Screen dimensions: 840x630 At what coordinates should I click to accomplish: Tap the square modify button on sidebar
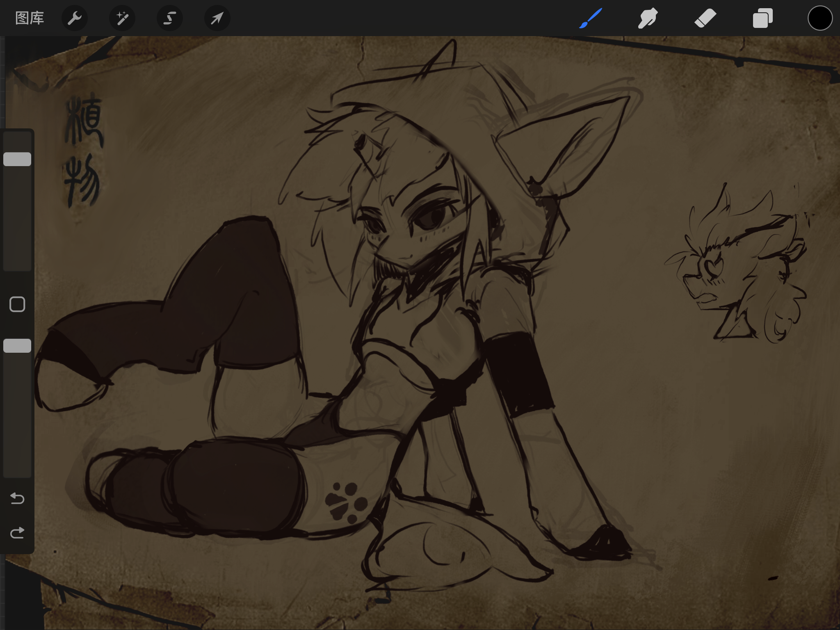tap(17, 304)
